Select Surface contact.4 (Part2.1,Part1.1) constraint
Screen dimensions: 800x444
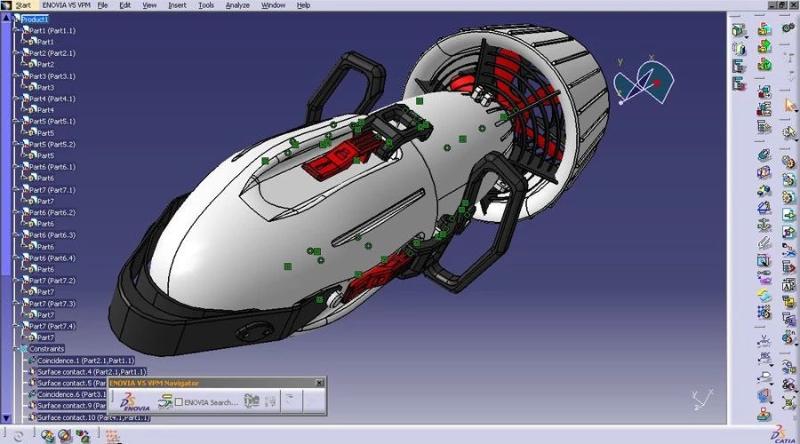(x=92, y=372)
